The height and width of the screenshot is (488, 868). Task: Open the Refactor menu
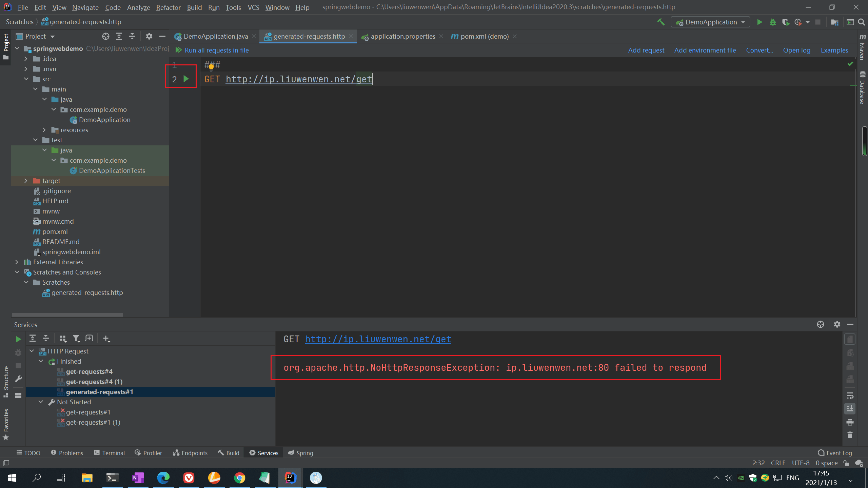pos(168,7)
